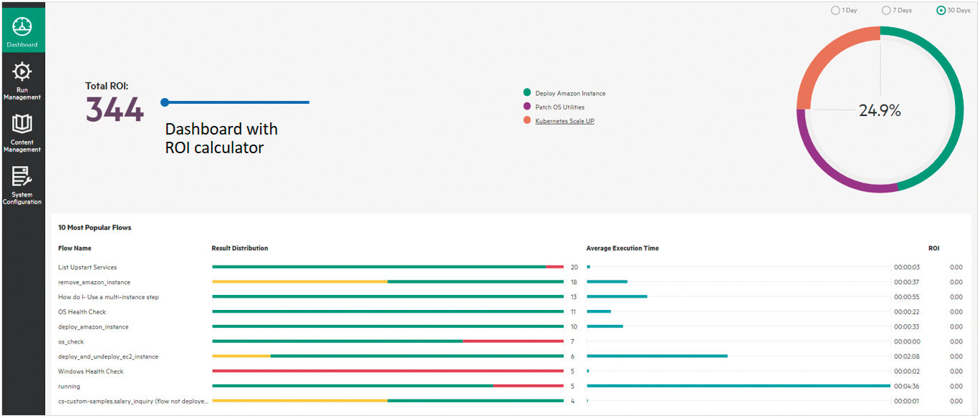Open the List Upstart Services flow
Screen dimensions: 980x418
click(x=87, y=267)
